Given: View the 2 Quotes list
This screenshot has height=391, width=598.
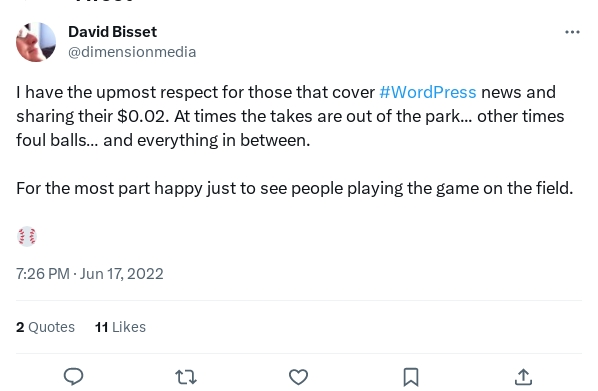Looking at the screenshot, I should coord(45,327).
